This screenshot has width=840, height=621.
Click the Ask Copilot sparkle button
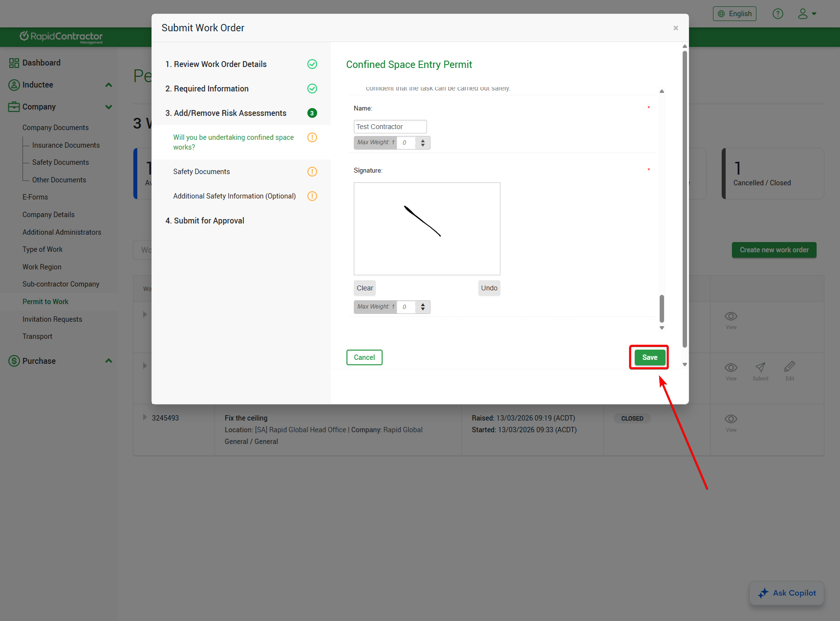(786, 593)
